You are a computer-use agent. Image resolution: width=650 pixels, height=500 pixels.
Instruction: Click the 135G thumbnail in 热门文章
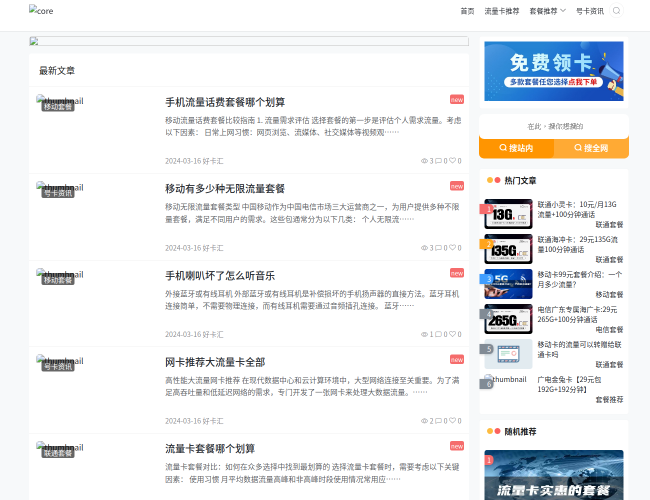pyautogui.click(x=508, y=249)
